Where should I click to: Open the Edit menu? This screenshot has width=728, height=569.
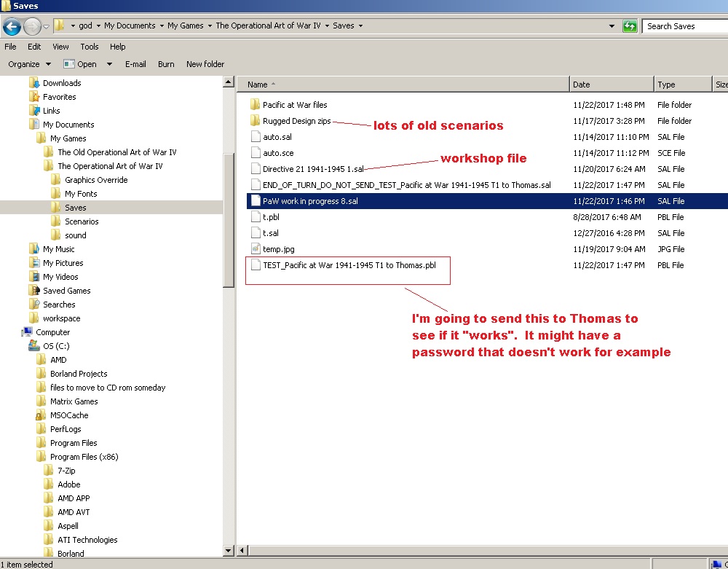[34, 47]
